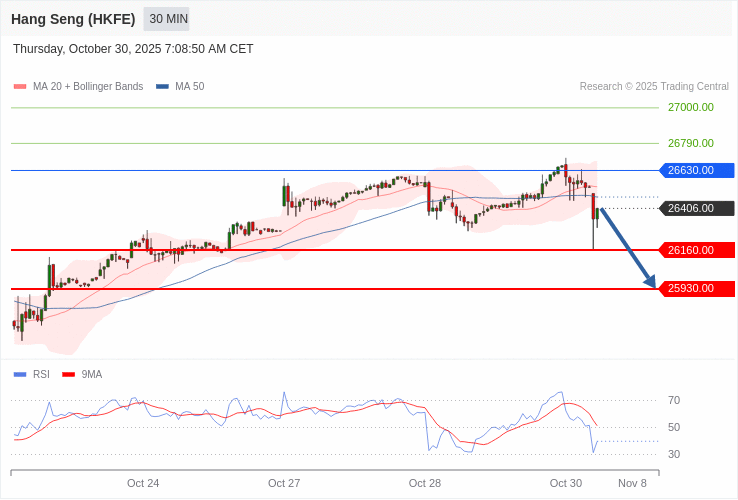This screenshot has width=738, height=500.
Task: Click the RSI 50 axis value
Action: (674, 427)
